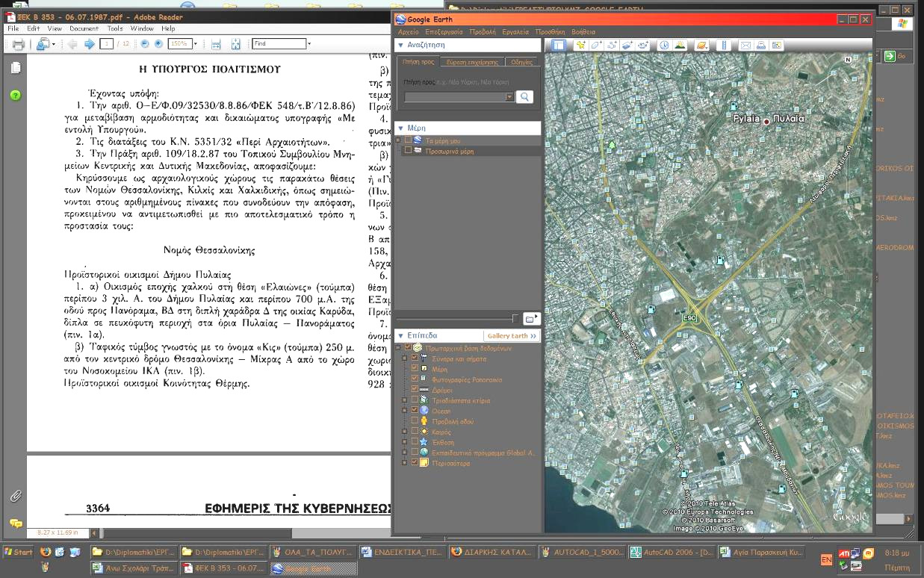Viewport: 924px width, 578px height.
Task: Open the Windows Start menu
Action: (x=19, y=553)
